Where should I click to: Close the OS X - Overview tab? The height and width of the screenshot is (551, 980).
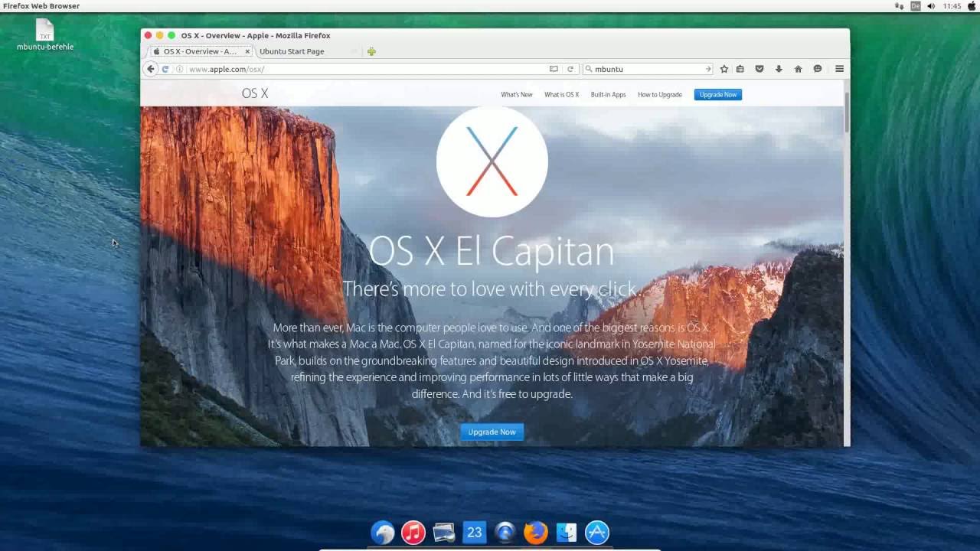point(247,51)
